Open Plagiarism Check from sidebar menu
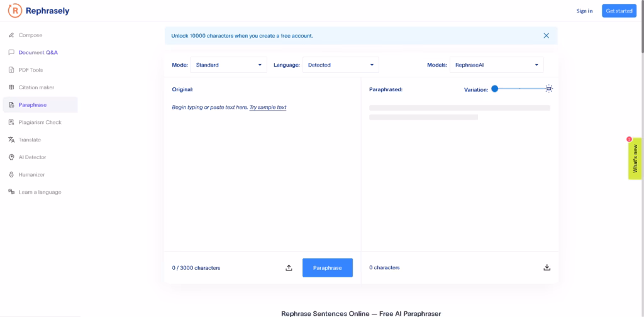Screen dimensions: 644x317 tap(40, 123)
